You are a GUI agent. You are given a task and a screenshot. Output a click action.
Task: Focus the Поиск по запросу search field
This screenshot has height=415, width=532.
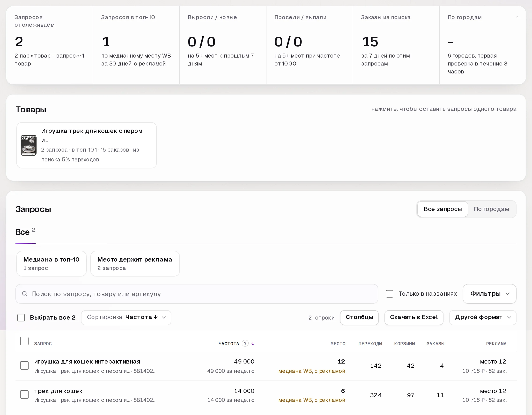[x=197, y=294]
